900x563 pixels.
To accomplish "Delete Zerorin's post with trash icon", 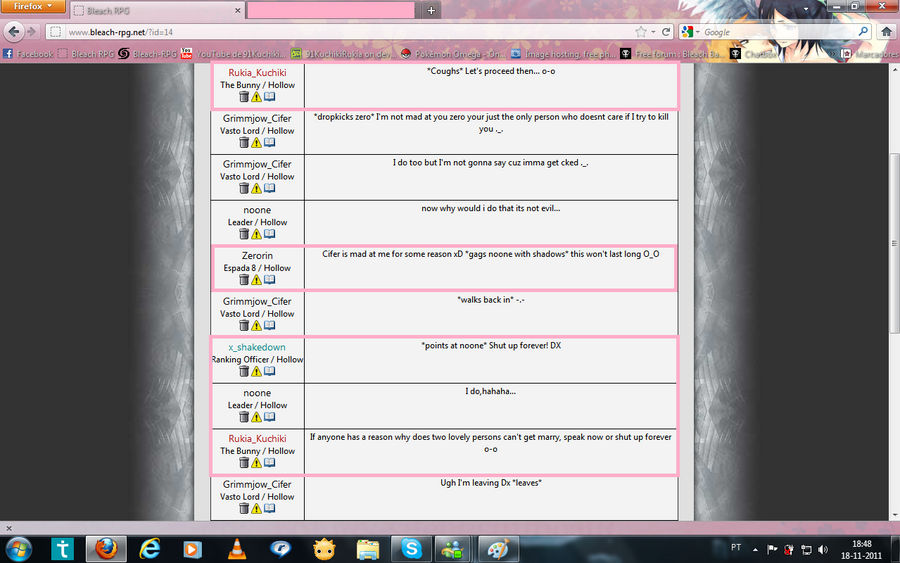I will 244,279.
